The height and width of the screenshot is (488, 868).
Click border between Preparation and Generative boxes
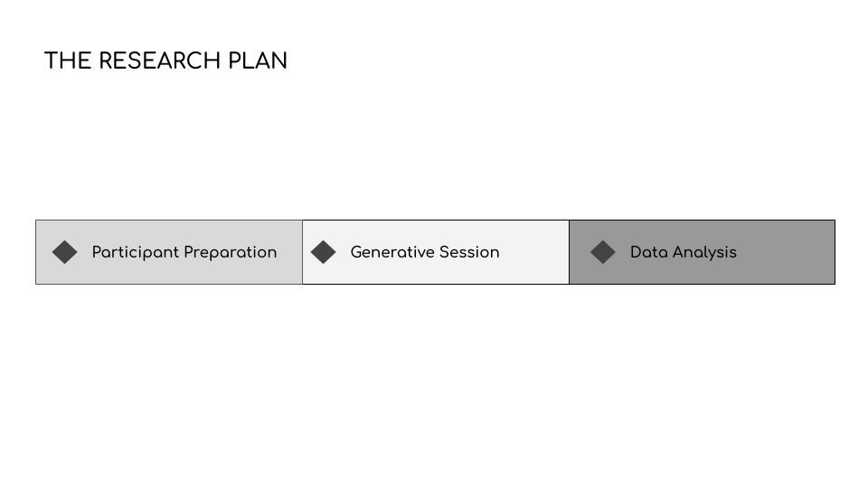point(302,252)
